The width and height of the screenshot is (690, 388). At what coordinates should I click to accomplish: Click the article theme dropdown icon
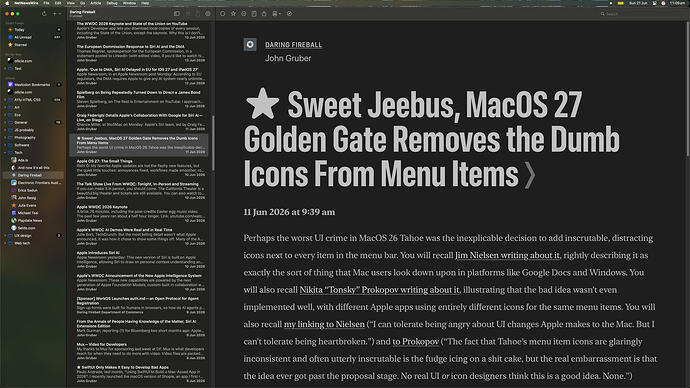click(276, 14)
